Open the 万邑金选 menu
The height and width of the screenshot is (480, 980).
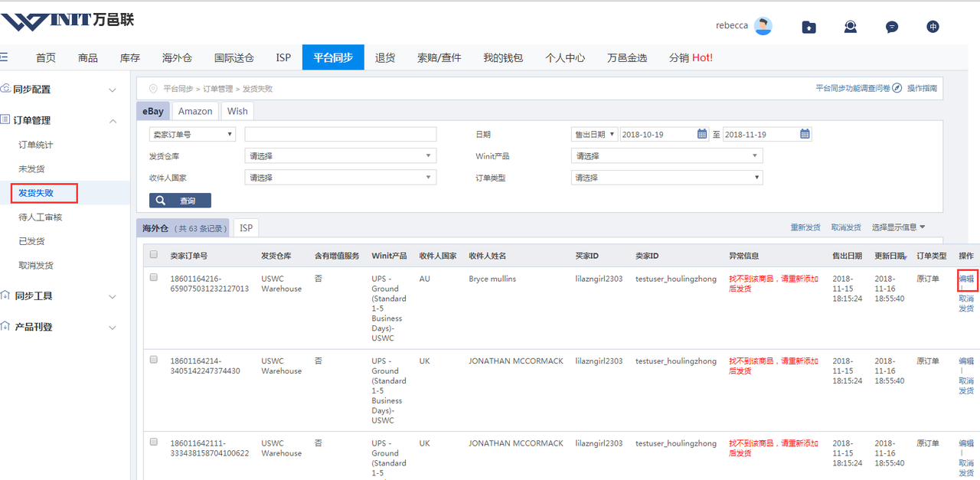pyautogui.click(x=627, y=57)
